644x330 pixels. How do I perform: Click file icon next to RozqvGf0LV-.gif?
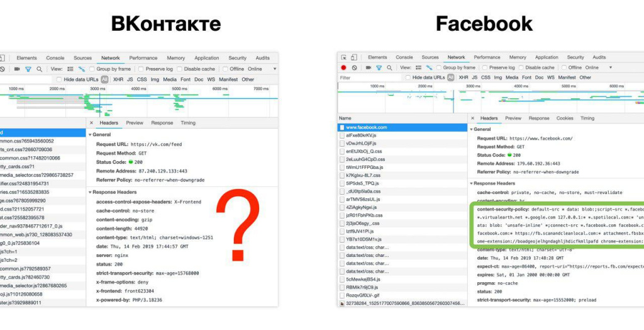click(x=341, y=295)
